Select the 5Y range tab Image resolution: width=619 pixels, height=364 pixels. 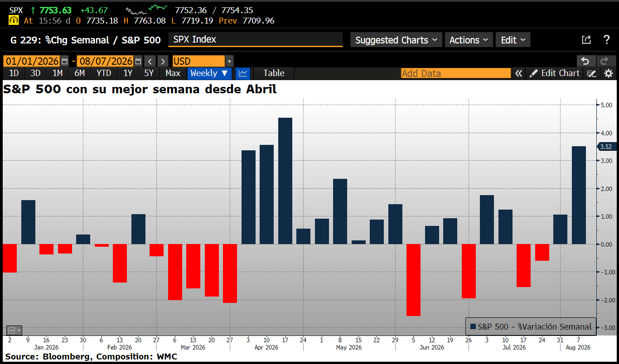coord(149,73)
